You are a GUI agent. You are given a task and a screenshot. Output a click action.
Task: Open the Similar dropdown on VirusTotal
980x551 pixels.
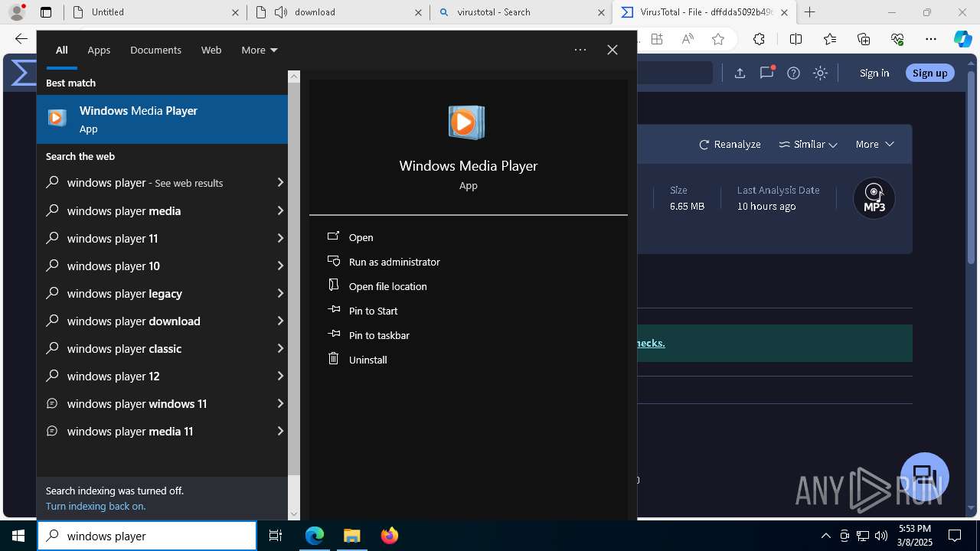(x=808, y=144)
